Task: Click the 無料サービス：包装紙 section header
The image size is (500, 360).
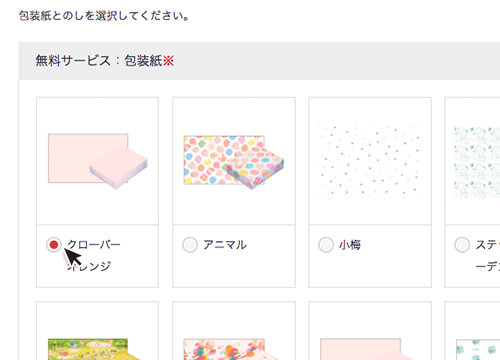Action: coord(99,61)
